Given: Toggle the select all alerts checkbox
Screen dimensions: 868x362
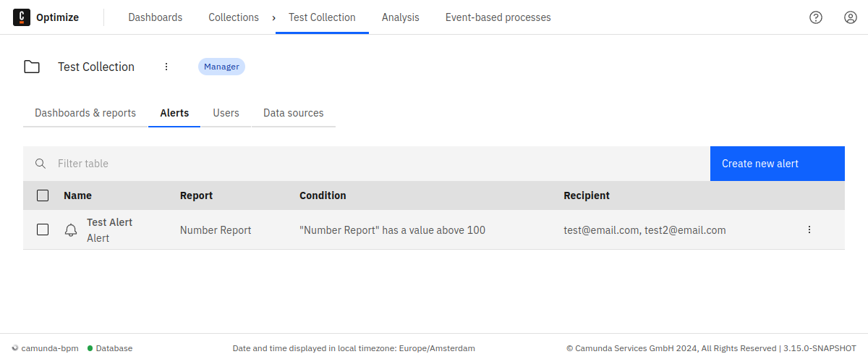Looking at the screenshot, I should 43,195.
